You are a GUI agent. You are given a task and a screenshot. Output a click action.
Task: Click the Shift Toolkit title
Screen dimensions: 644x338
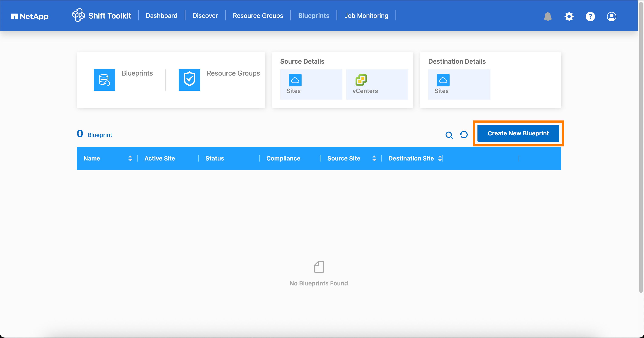coord(110,16)
